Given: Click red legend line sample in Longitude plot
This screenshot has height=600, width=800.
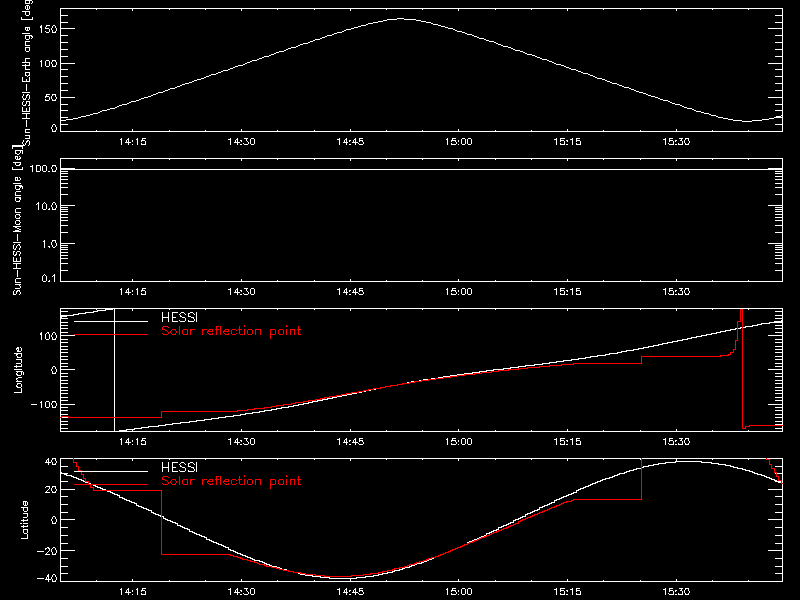Looking at the screenshot, I should [111, 335].
